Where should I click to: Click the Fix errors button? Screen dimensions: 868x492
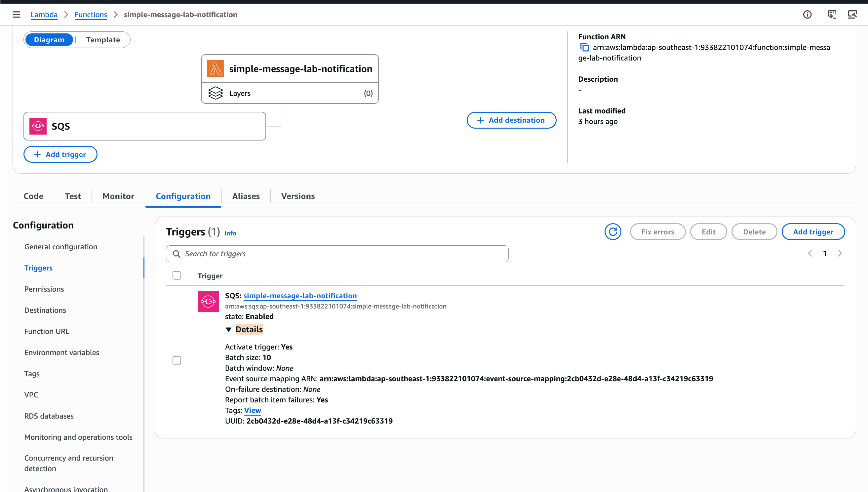pos(657,232)
